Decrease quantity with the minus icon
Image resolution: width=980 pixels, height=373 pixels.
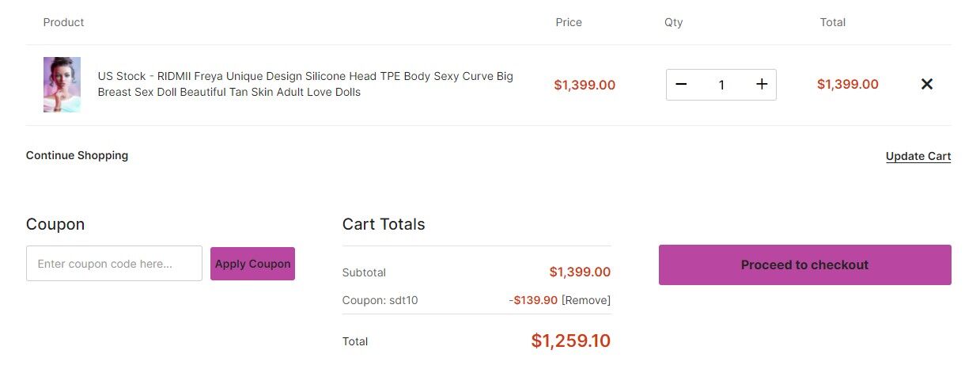click(681, 85)
